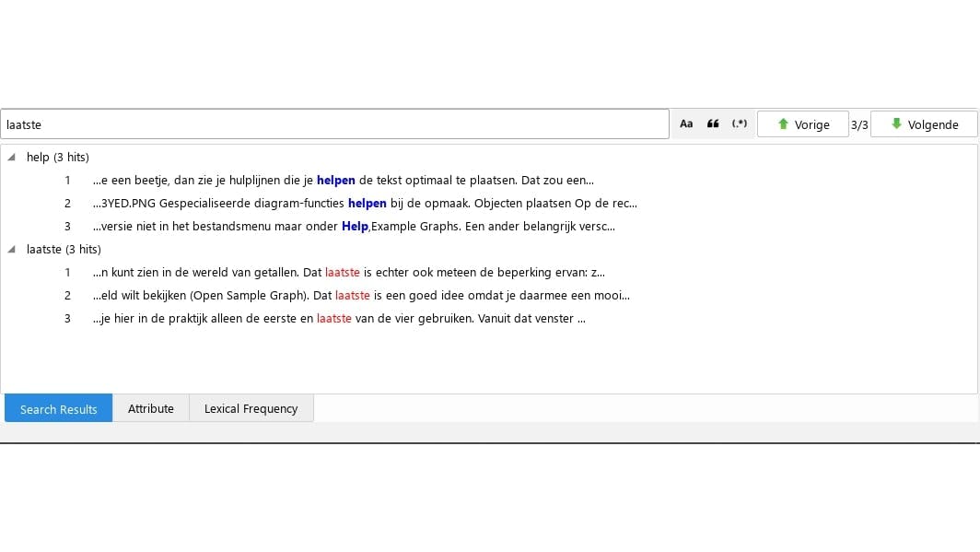This screenshot has width=980, height=552.
Task: Toggle the regular expression (.*) option
Action: pos(740,123)
